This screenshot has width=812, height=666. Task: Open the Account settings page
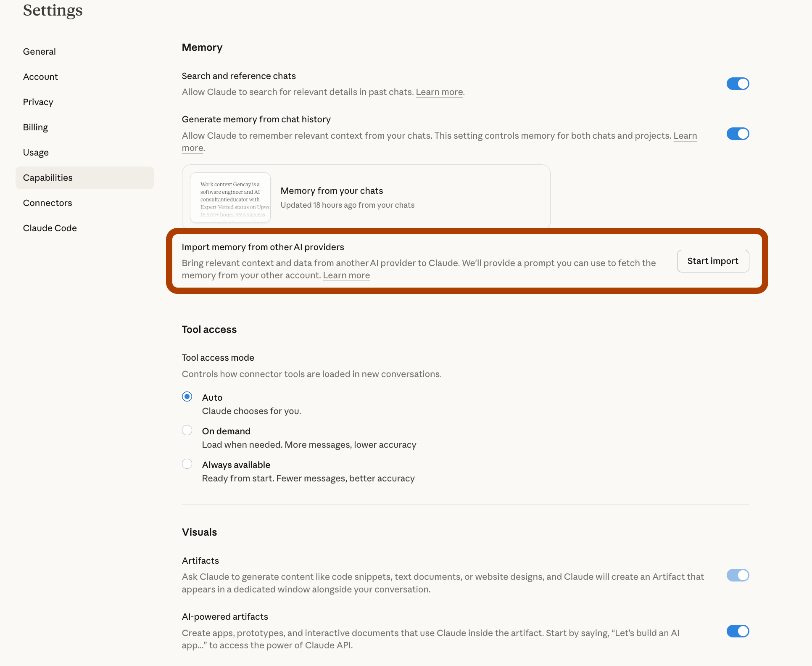[40, 77]
